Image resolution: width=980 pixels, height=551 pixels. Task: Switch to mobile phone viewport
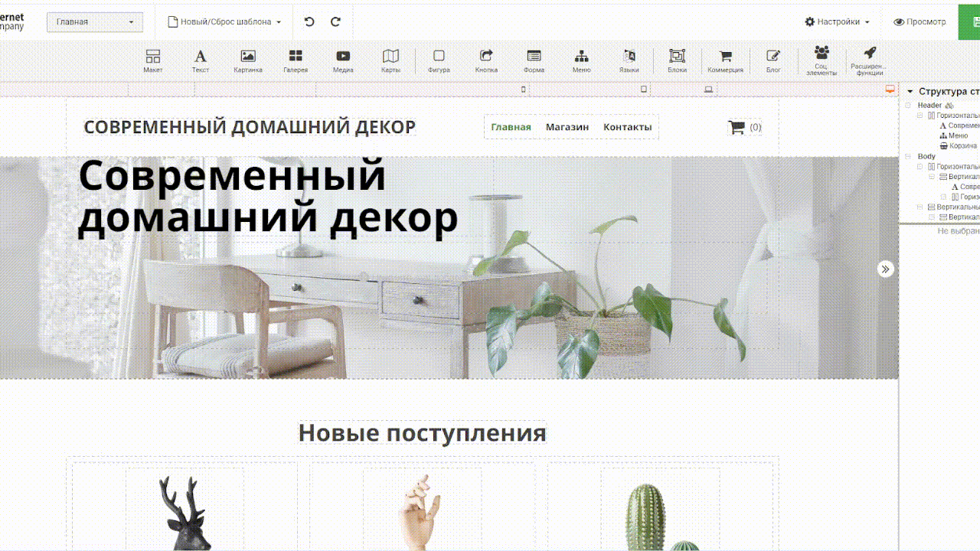point(524,90)
